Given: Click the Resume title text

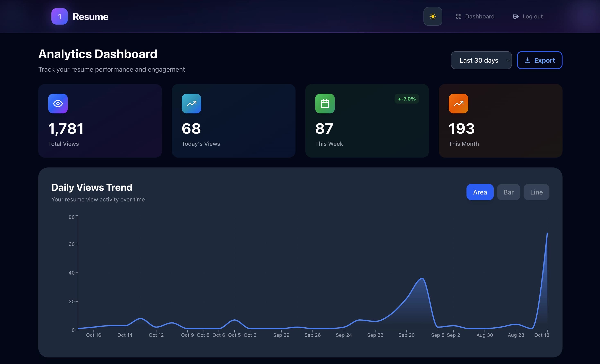Looking at the screenshot, I should click(x=90, y=17).
